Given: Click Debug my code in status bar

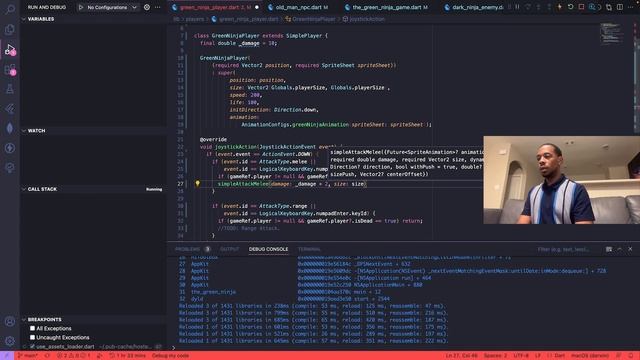Looking at the screenshot, I should pos(171,356).
